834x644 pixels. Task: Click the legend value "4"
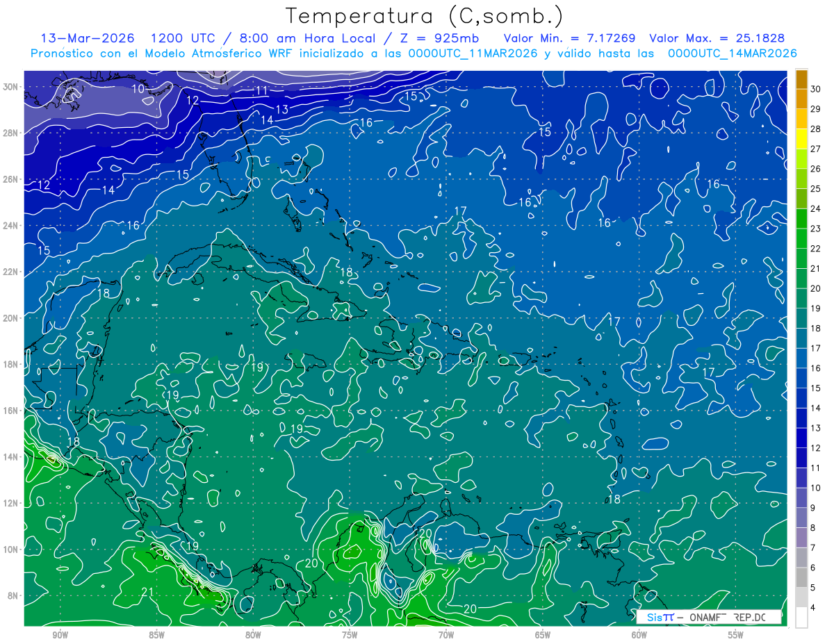[813, 608]
